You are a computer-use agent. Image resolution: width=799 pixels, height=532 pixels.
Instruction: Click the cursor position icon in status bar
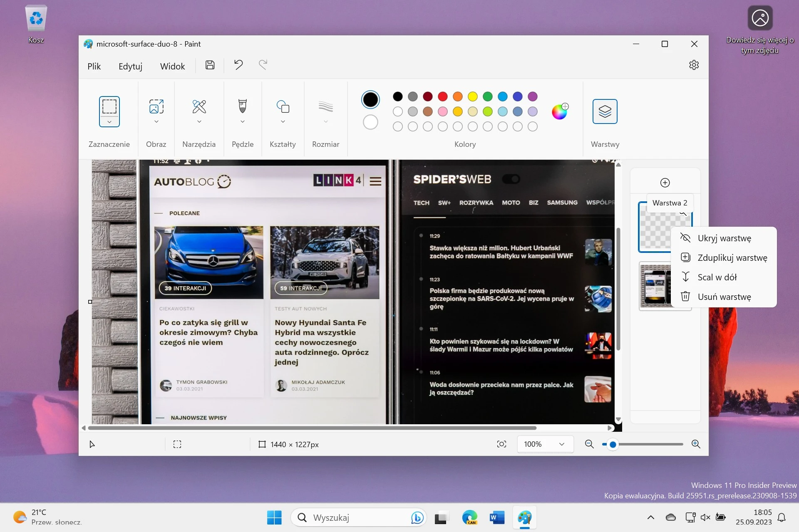92,444
